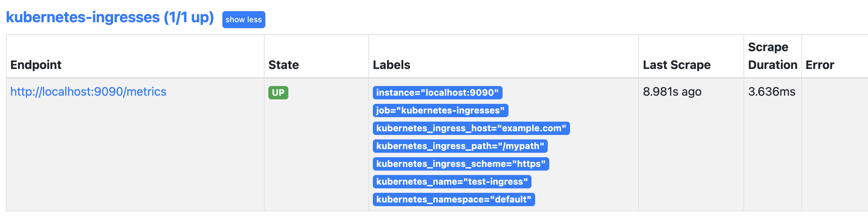Click the Endpoint column header
The image size is (868, 221).
36,65
